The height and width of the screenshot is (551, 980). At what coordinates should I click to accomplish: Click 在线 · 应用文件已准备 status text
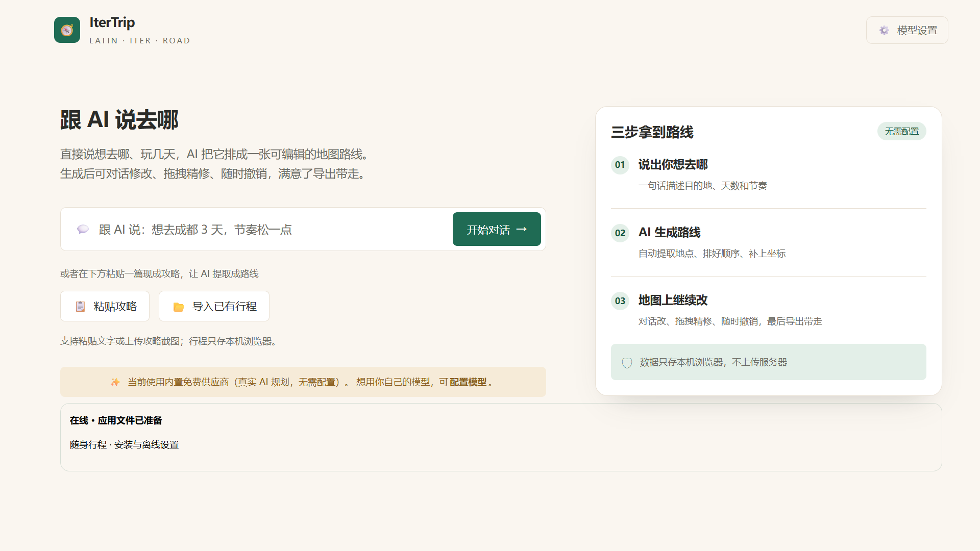point(116,420)
